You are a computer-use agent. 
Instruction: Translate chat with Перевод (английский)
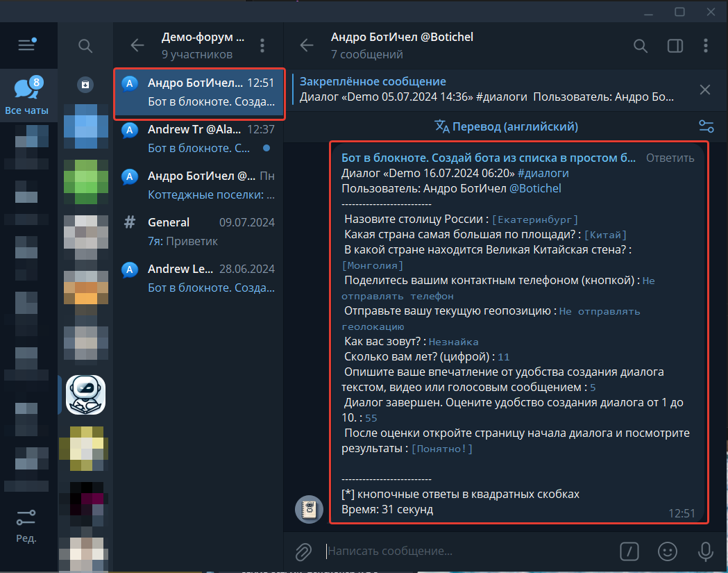[506, 126]
